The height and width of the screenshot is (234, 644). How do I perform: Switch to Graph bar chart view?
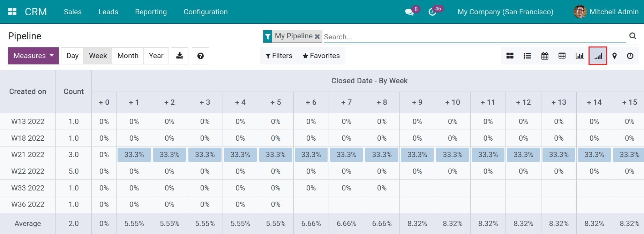tap(579, 56)
